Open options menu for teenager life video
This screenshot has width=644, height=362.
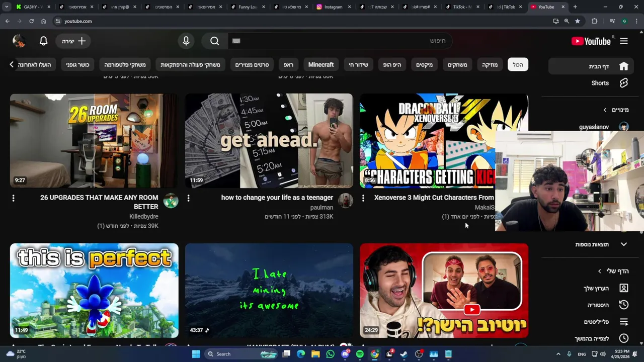coord(189,199)
